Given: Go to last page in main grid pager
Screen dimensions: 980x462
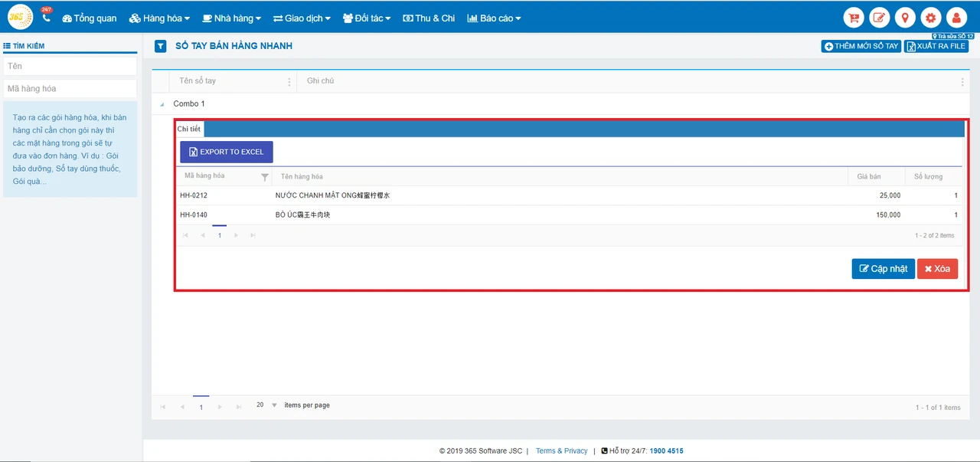Looking at the screenshot, I should pos(239,407).
